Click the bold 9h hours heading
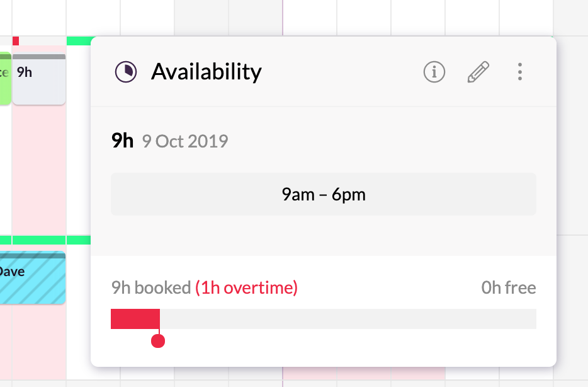The image size is (588, 387). pos(122,141)
